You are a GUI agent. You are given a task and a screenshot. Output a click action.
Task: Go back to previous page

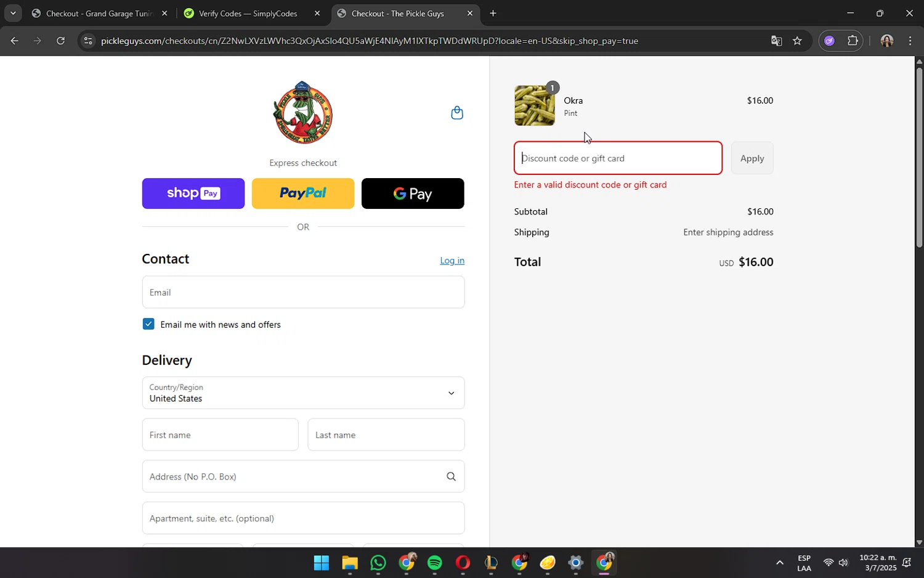14,41
